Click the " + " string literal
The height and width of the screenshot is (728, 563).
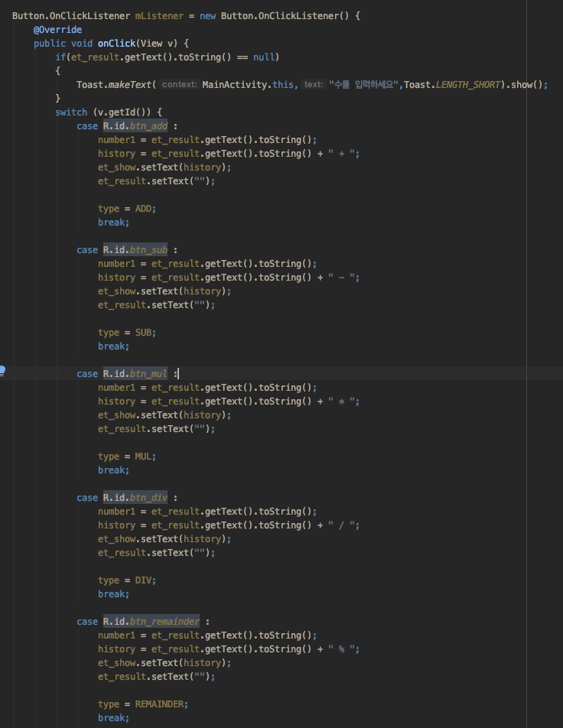tap(341, 154)
